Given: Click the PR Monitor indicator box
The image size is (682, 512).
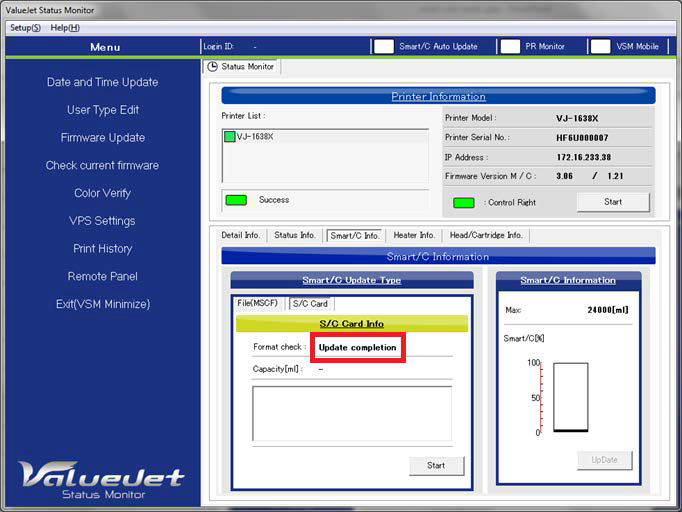Looking at the screenshot, I should click(x=510, y=46).
